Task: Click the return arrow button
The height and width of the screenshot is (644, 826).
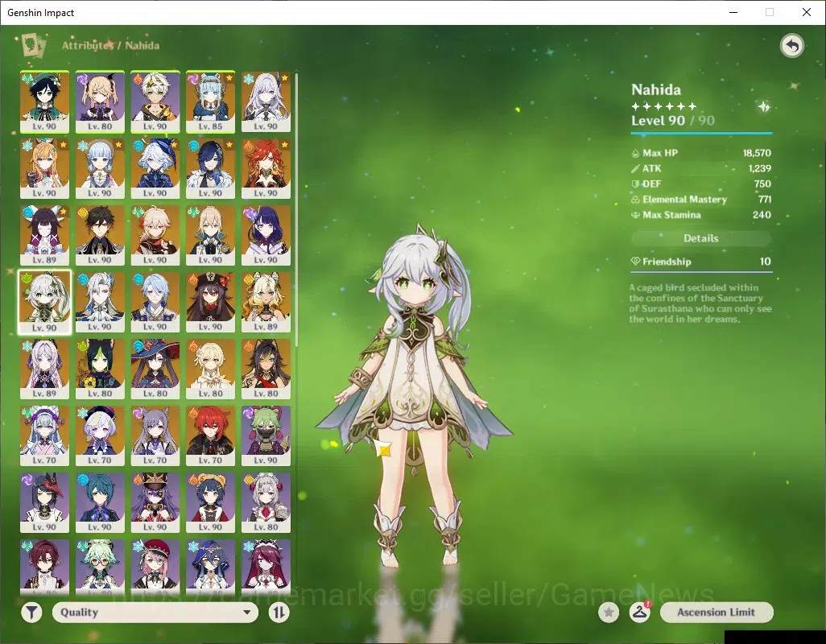Action: (791, 46)
